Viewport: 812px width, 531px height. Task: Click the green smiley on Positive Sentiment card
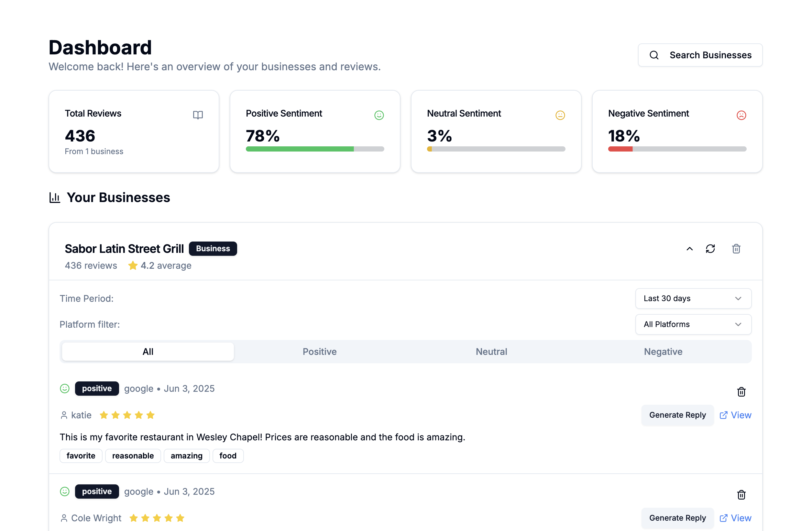(379, 115)
